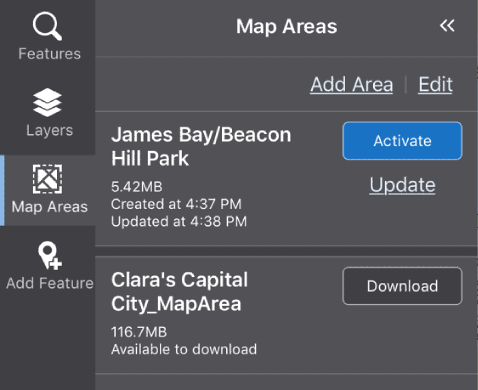478x390 pixels.
Task: Select the Layers tab label
Action: coord(49,130)
